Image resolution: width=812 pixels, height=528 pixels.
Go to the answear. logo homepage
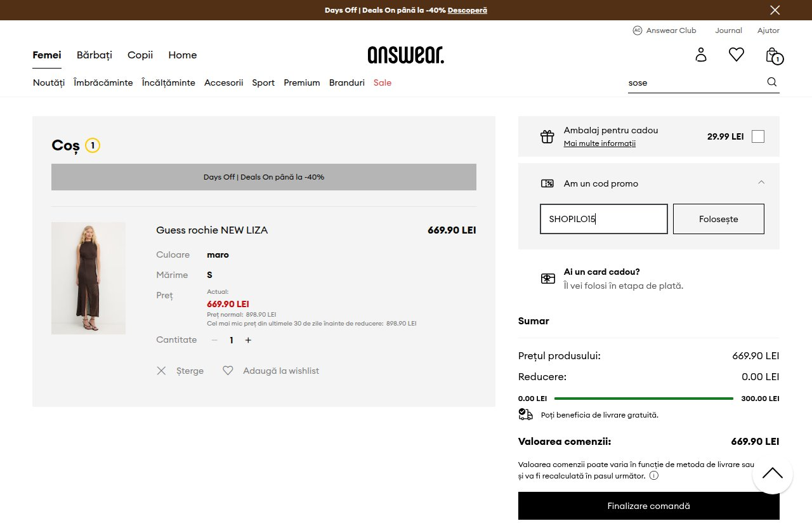(x=406, y=55)
